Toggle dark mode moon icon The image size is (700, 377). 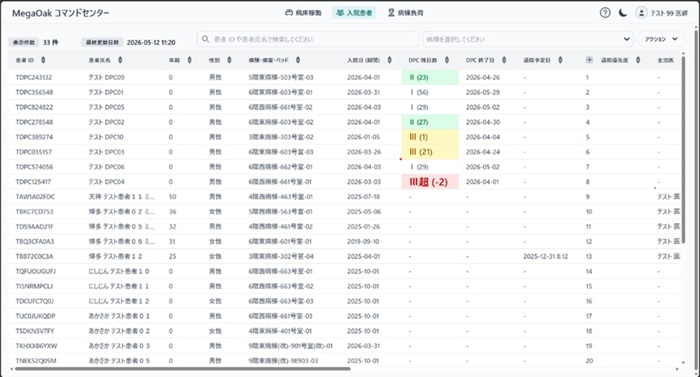tap(623, 13)
